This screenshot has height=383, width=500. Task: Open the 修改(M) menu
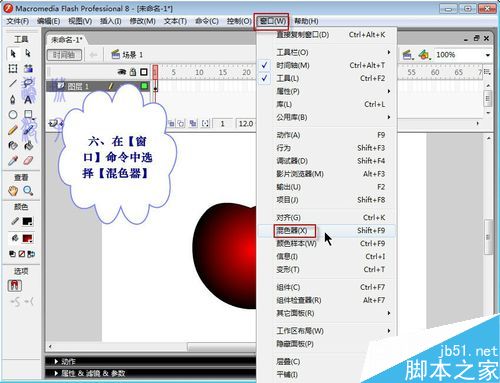pos(142,21)
